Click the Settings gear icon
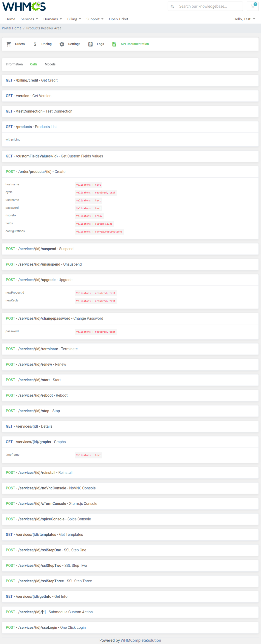261x644 pixels. click(62, 44)
